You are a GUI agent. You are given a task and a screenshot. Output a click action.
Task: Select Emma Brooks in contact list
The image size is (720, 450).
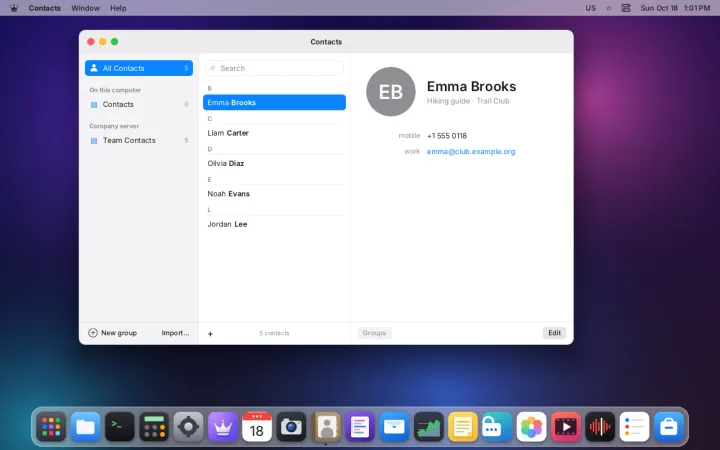tap(274, 102)
